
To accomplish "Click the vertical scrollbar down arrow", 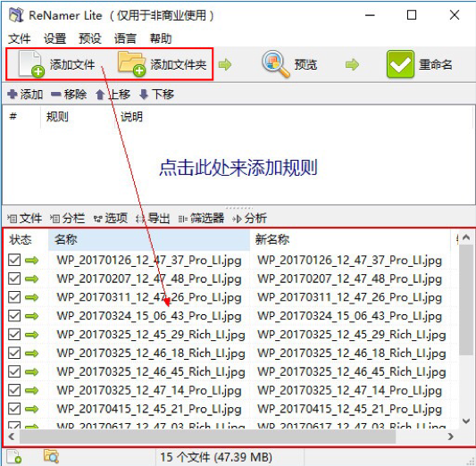I will (466, 421).
